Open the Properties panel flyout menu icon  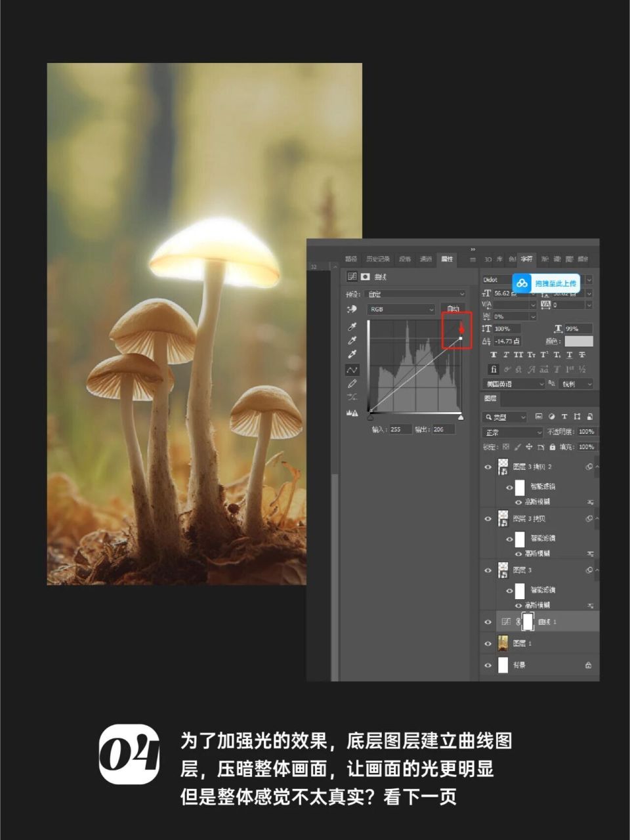(x=472, y=259)
